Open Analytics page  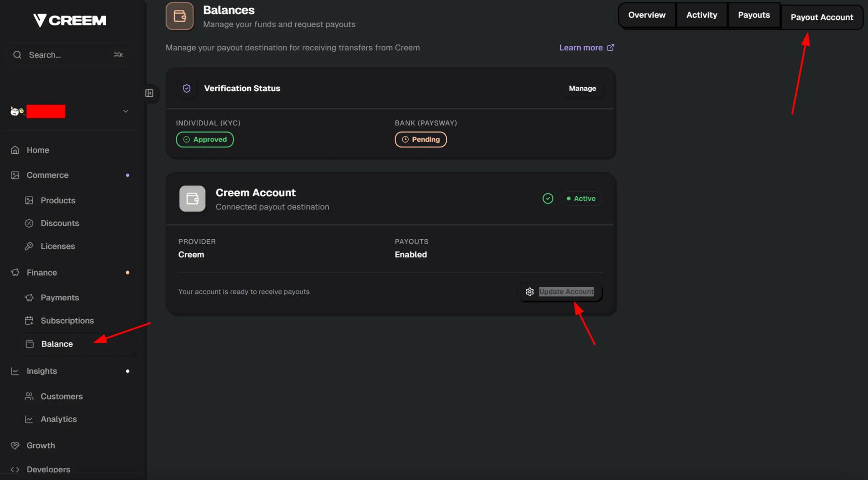coord(59,419)
